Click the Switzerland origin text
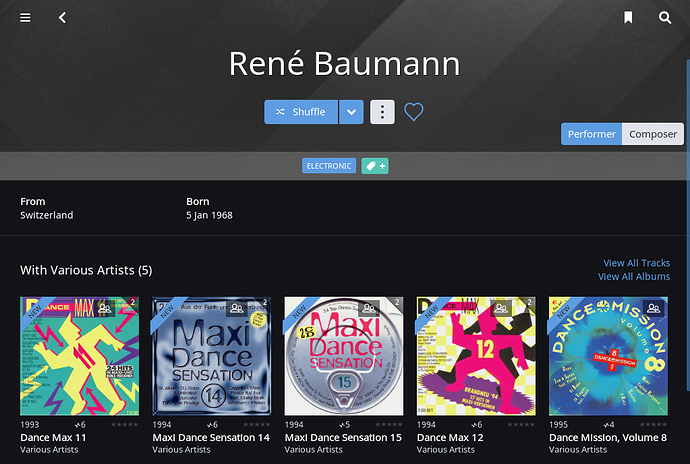 pyautogui.click(x=47, y=215)
